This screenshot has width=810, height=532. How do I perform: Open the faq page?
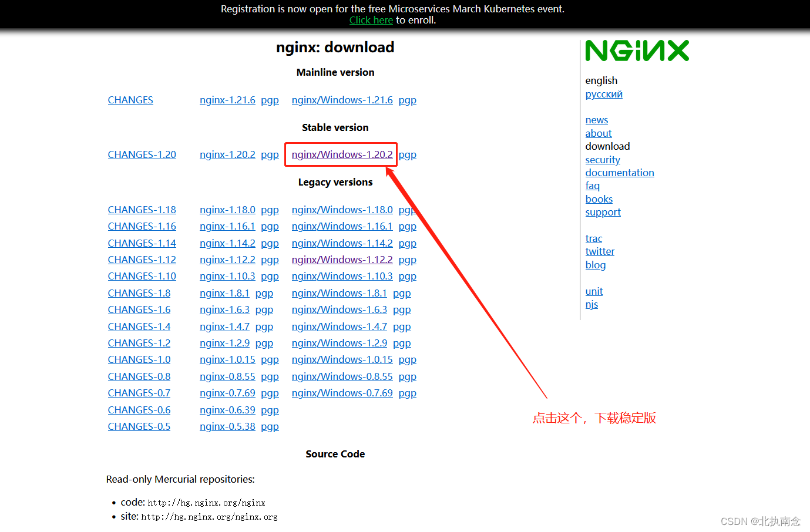[593, 186]
